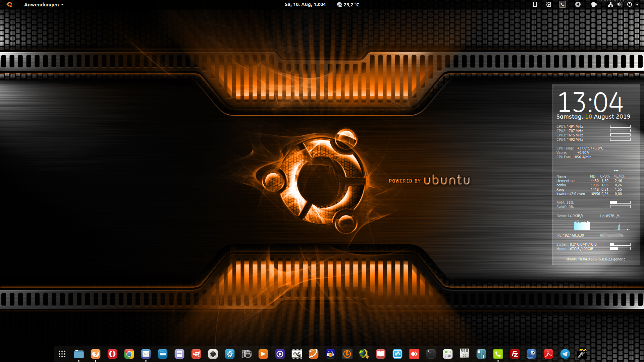Open GIMP image editor from dock
This screenshot has height=362, width=644.
pos(196,354)
